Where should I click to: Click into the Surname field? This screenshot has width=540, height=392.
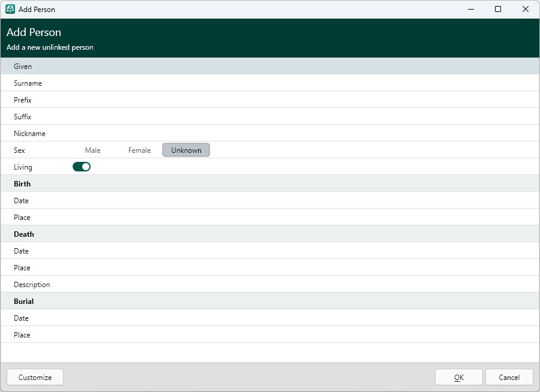pyautogui.click(x=270, y=83)
